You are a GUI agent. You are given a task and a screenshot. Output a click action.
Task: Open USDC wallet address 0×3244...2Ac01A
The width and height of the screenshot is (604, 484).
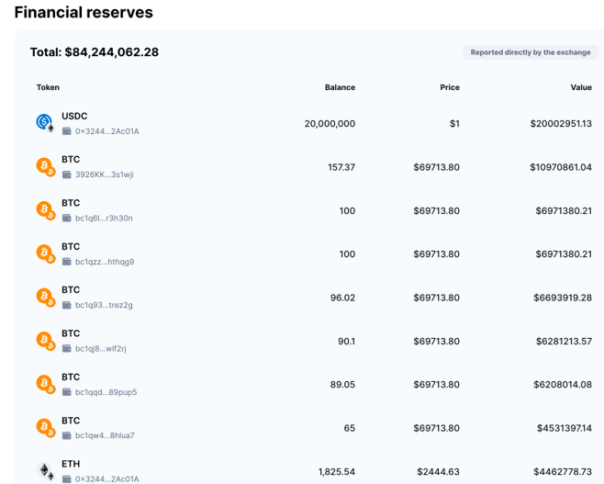point(107,131)
